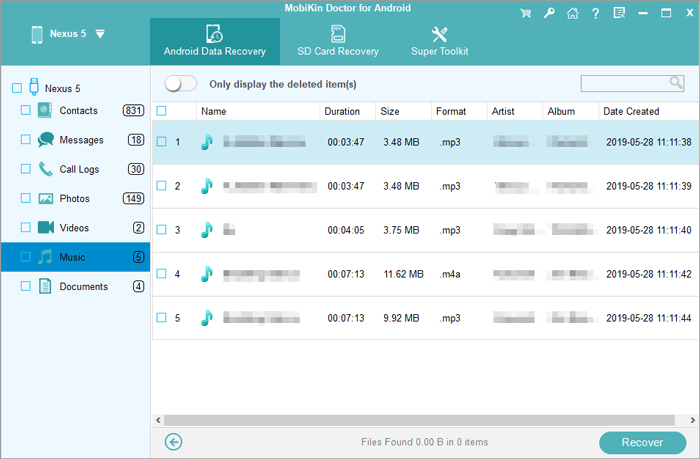
Task: Go to home via house icon
Action: point(571,14)
